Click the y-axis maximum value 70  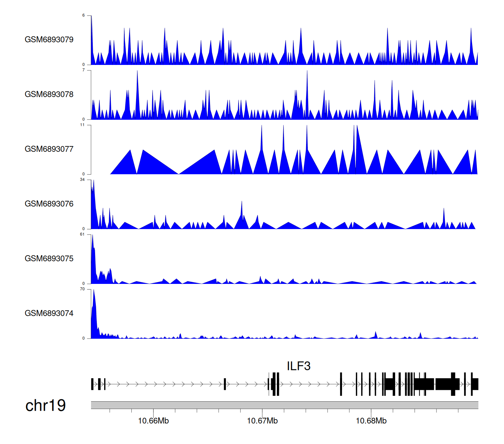[x=82, y=289]
